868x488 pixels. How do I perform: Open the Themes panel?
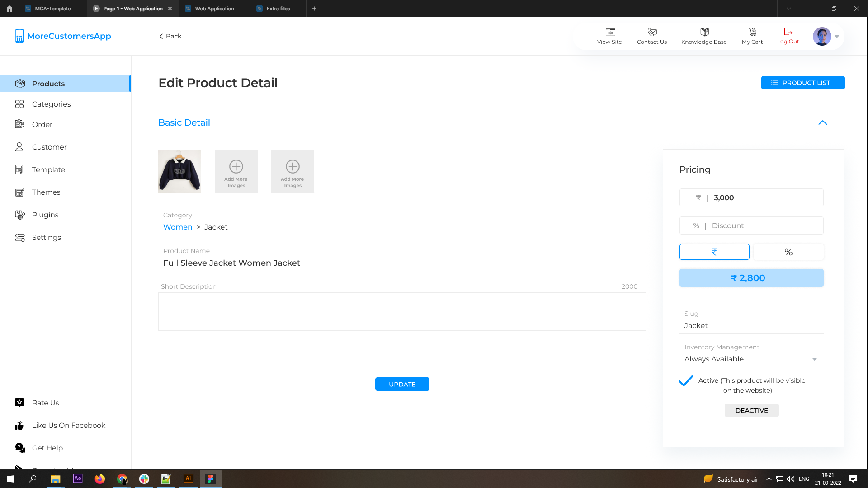tap(46, 192)
